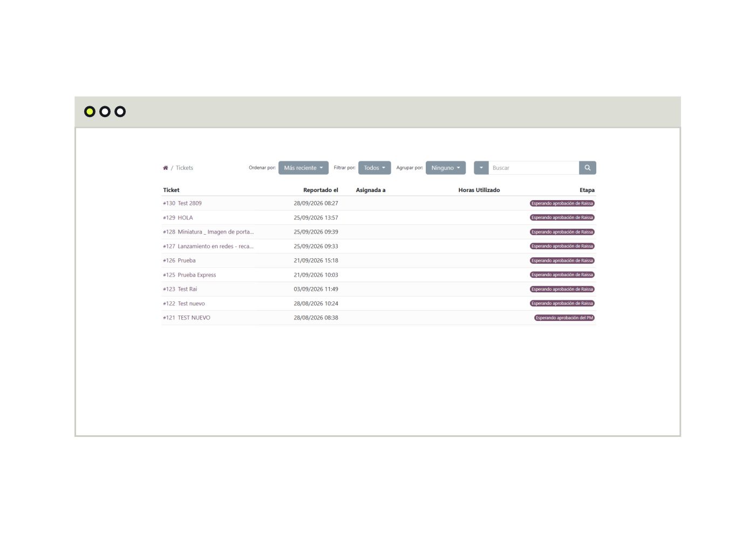The height and width of the screenshot is (534, 756).
Task: Click date 28/08/2026 08:38
Action: [x=316, y=318]
